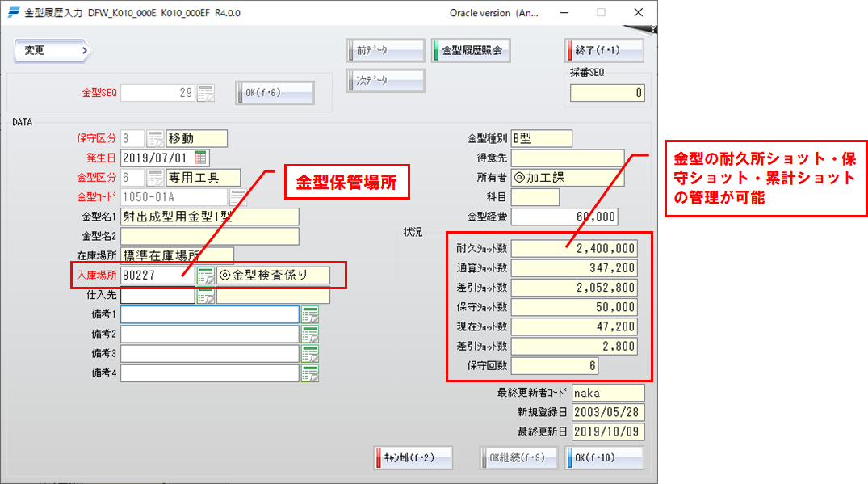Click the 変更 mode button
This screenshot has width=868, height=484.
(52, 50)
